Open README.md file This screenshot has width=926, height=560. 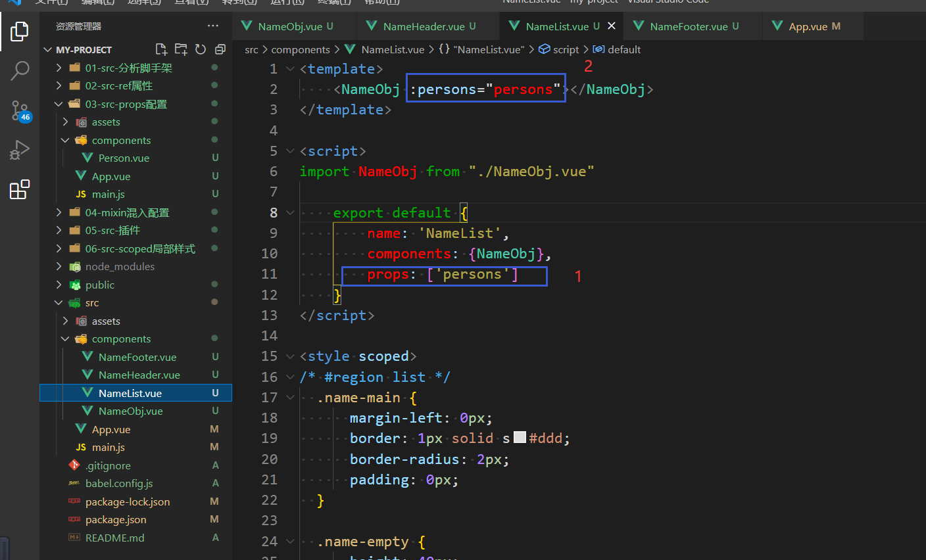coord(136,538)
